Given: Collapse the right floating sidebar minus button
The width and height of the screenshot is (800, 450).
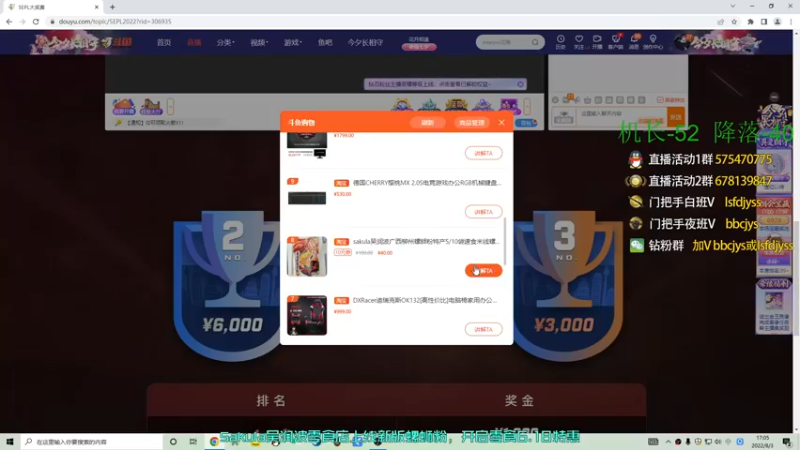Looking at the screenshot, I should [x=774, y=97].
